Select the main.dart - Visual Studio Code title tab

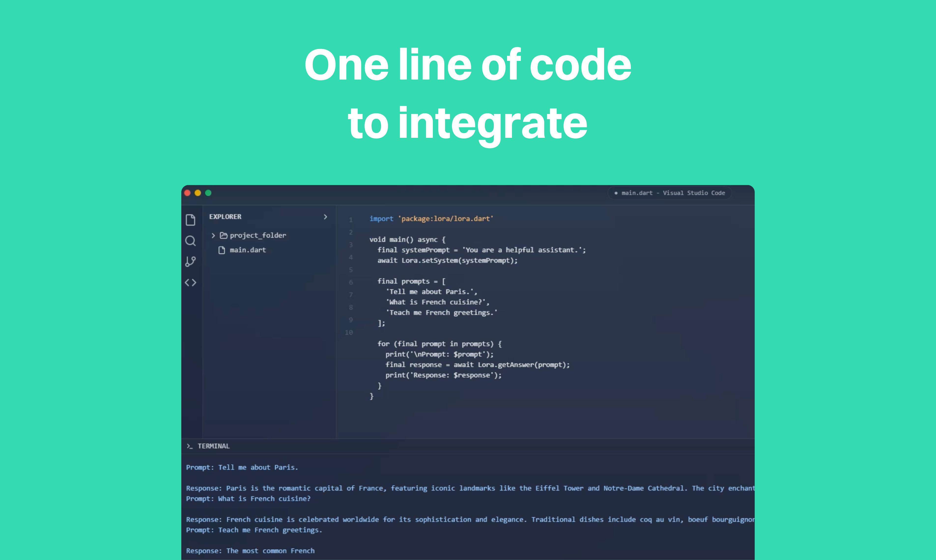[670, 193]
